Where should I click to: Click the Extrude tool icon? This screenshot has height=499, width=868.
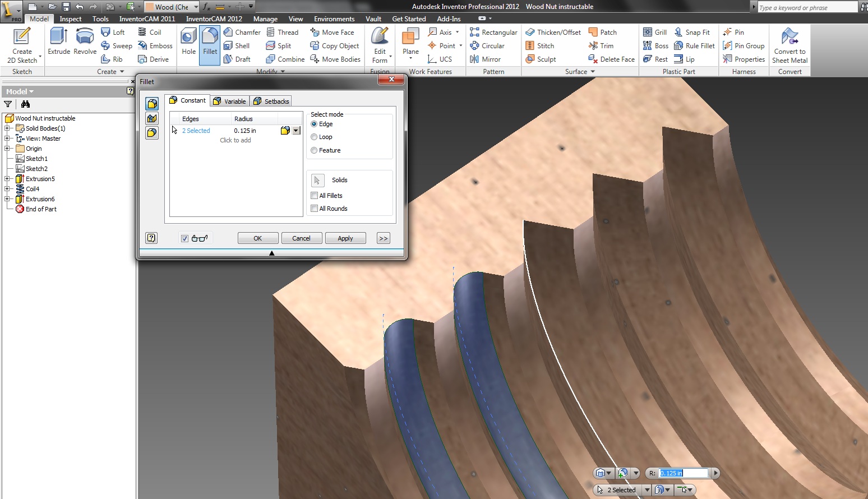tap(58, 36)
